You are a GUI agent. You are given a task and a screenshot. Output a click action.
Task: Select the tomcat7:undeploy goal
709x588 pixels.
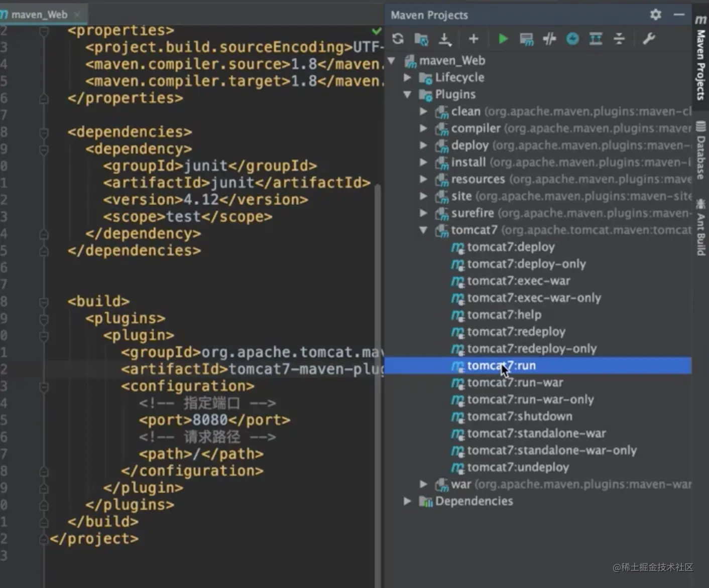pyautogui.click(x=518, y=468)
